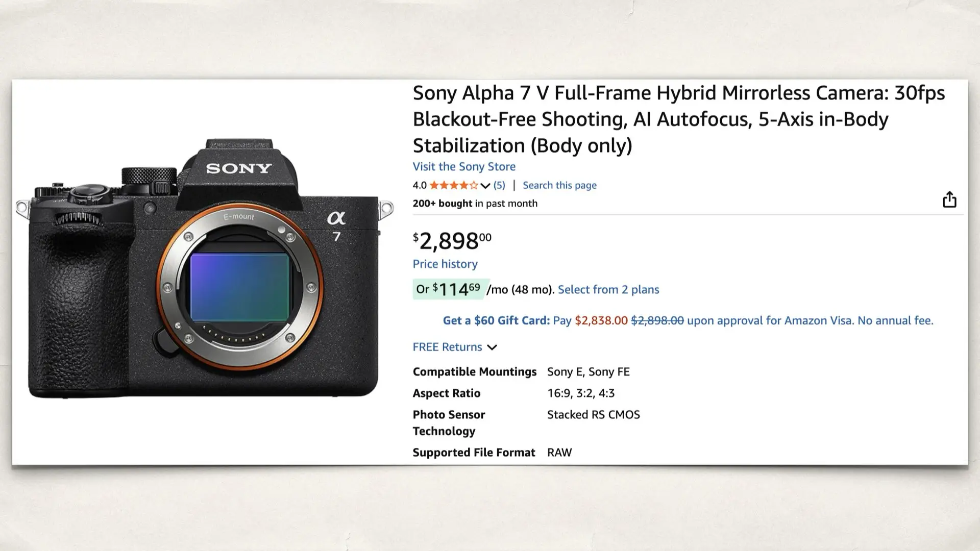Open Search this page

[559, 185]
